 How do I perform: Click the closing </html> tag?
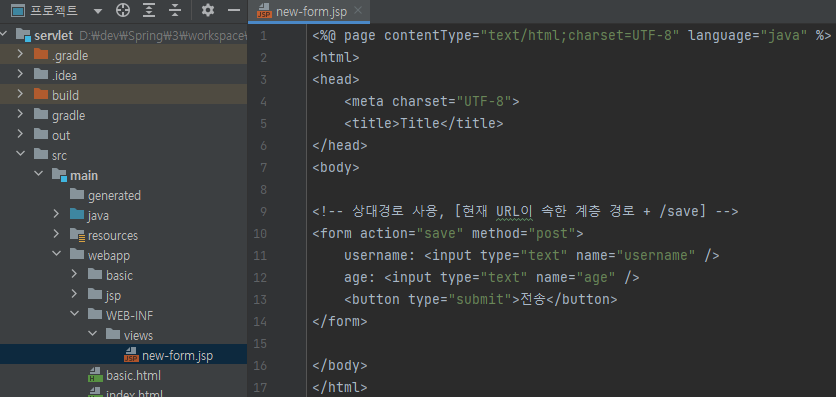pyautogui.click(x=340, y=387)
